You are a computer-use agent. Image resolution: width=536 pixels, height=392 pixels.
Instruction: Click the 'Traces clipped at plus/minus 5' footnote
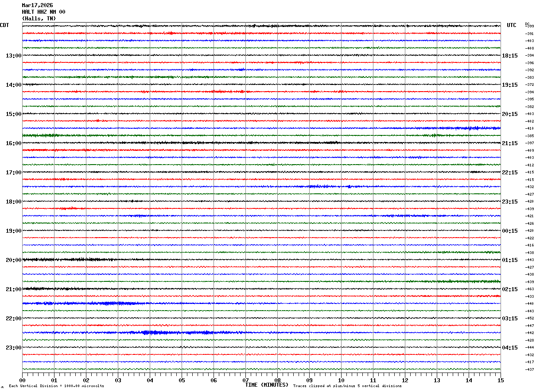click(x=347, y=386)
